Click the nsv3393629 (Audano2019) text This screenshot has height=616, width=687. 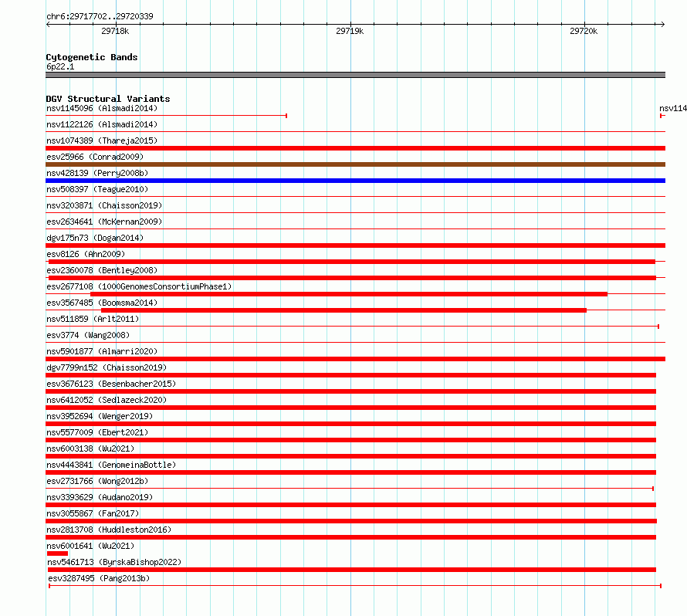tap(100, 497)
